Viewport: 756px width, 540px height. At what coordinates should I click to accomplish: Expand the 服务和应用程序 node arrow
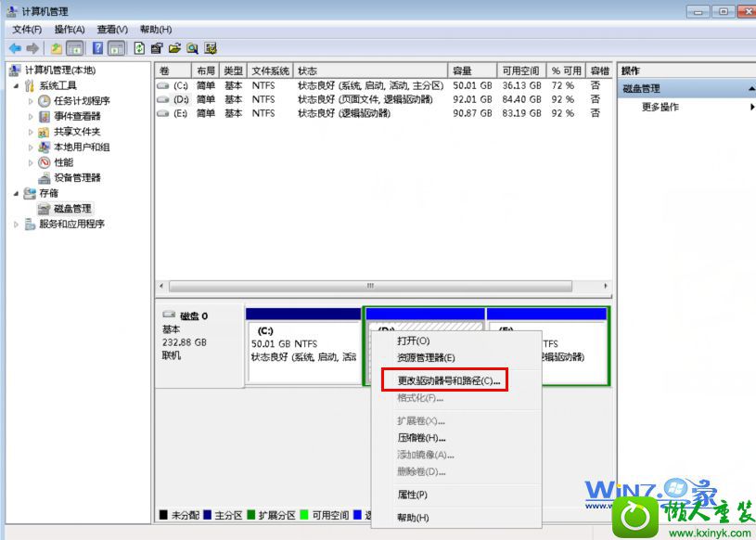click(x=16, y=225)
